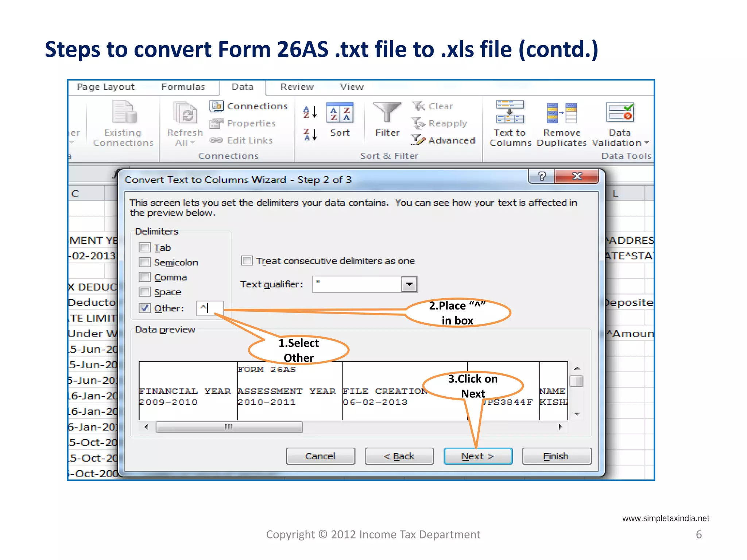747x560 pixels.
Task: Click the Data Validation icon
Action: (x=620, y=112)
